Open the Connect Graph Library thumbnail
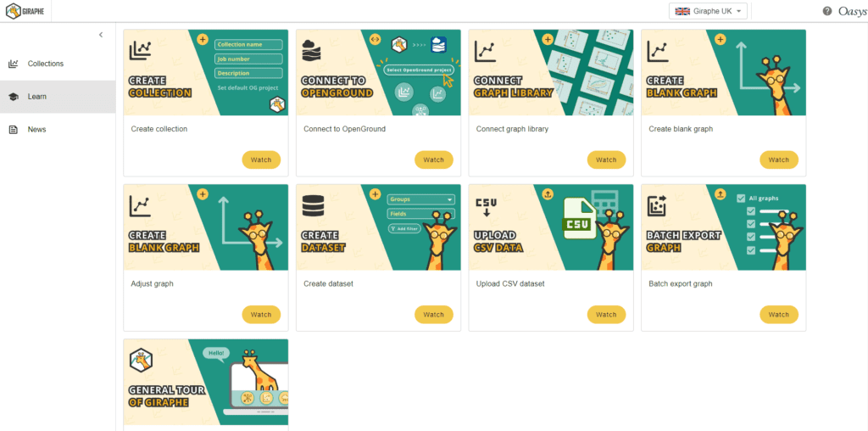This screenshot has height=431, width=868. (x=551, y=73)
